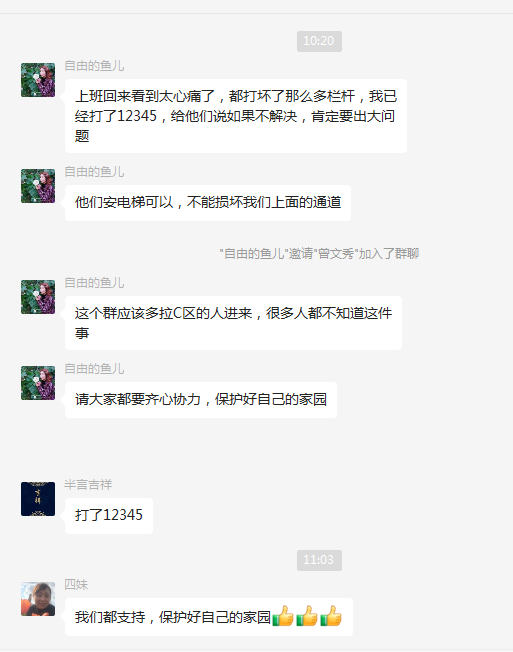Click sender name 半言吉祥
The image size is (513, 652).
[x=88, y=484]
